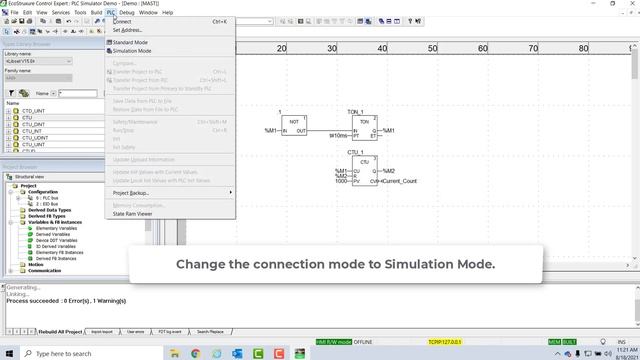
Task: Expand the CTU_INT library entry
Action: click(8, 131)
